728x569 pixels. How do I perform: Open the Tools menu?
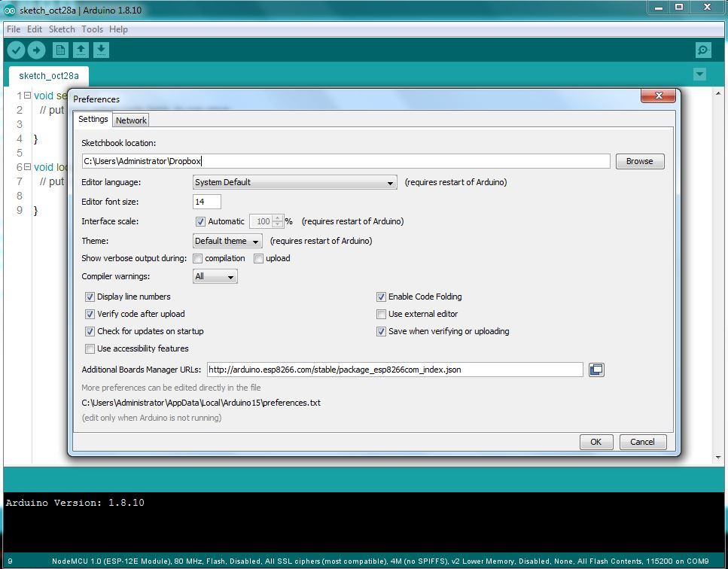click(92, 29)
